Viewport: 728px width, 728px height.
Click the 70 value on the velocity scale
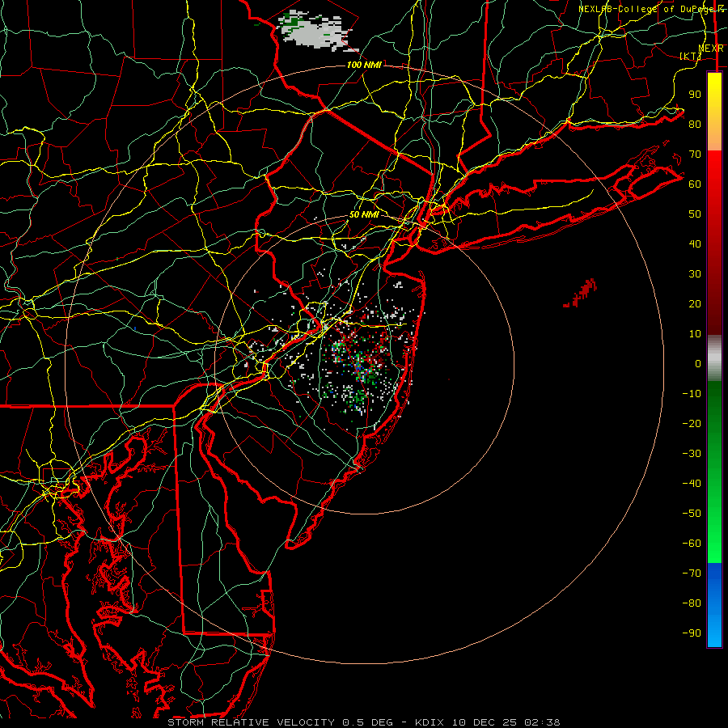pos(695,154)
